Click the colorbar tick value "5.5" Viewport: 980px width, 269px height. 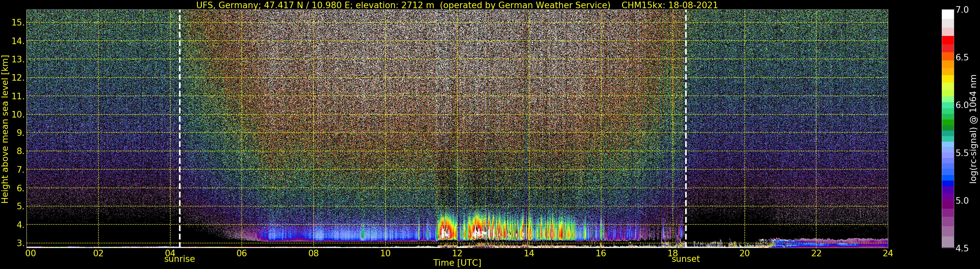962,153
